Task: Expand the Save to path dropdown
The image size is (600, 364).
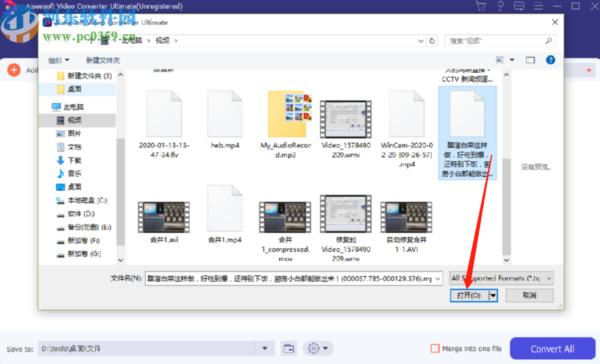Action: pos(264,348)
